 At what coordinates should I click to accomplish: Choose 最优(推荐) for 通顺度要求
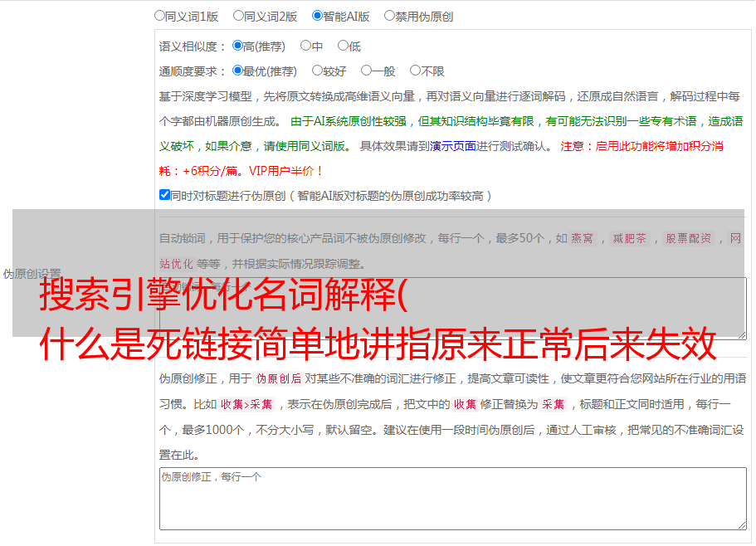click(237, 71)
